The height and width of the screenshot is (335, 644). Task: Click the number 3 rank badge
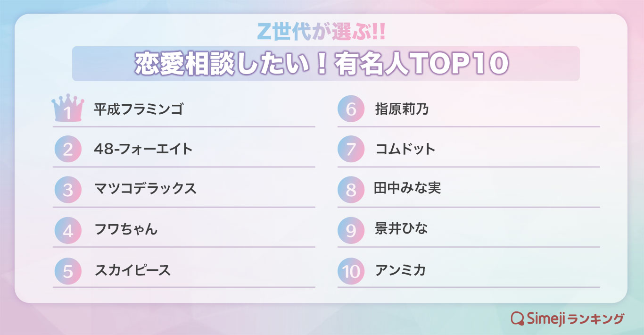click(68, 190)
